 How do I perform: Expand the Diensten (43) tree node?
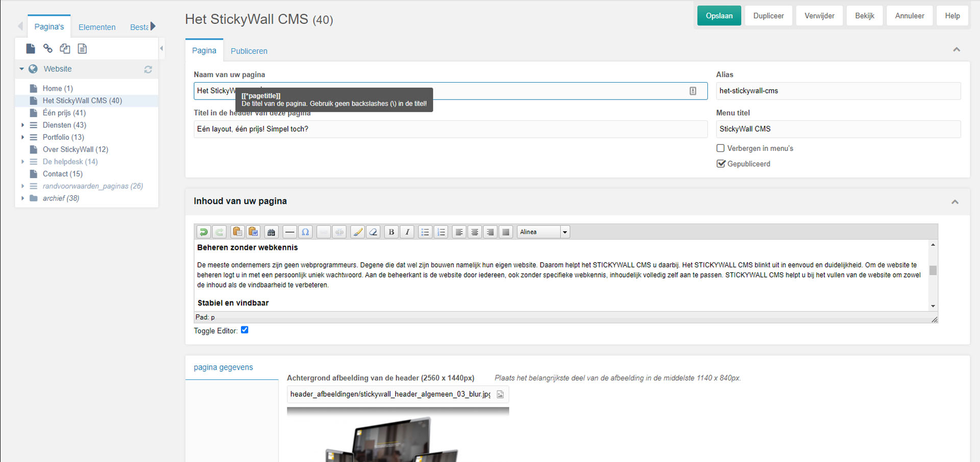click(x=22, y=125)
